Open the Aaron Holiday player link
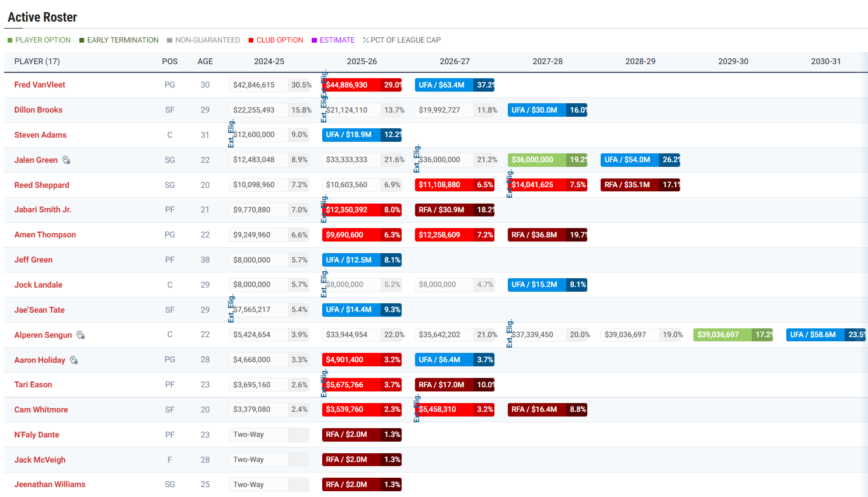Image resolution: width=868 pixels, height=497 pixels. (x=40, y=360)
